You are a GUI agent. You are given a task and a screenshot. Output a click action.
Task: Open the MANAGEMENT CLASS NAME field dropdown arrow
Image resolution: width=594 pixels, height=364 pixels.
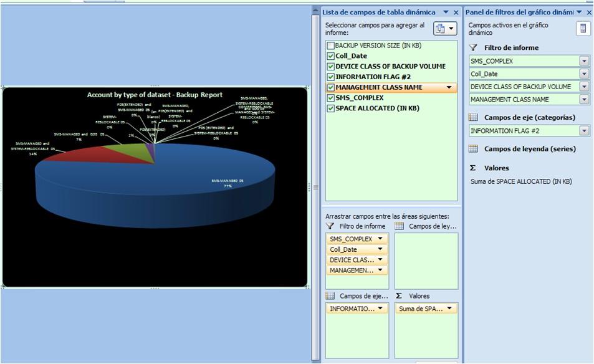pos(449,87)
